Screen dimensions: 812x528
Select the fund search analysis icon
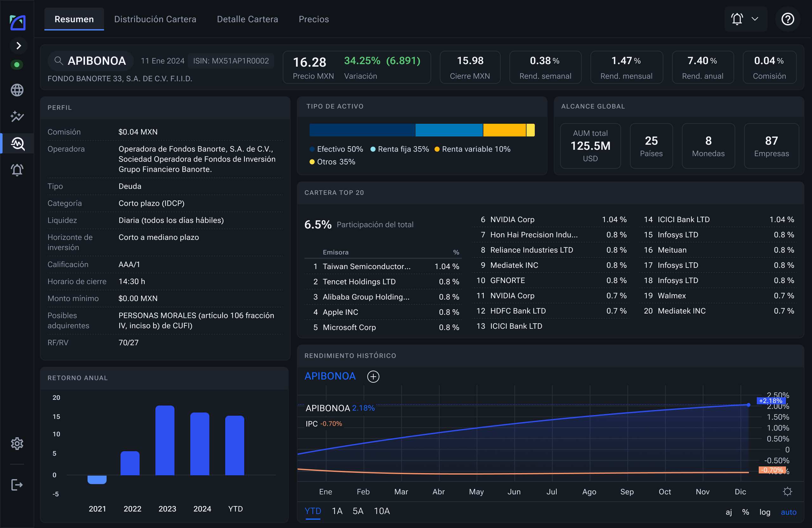coord(17,143)
